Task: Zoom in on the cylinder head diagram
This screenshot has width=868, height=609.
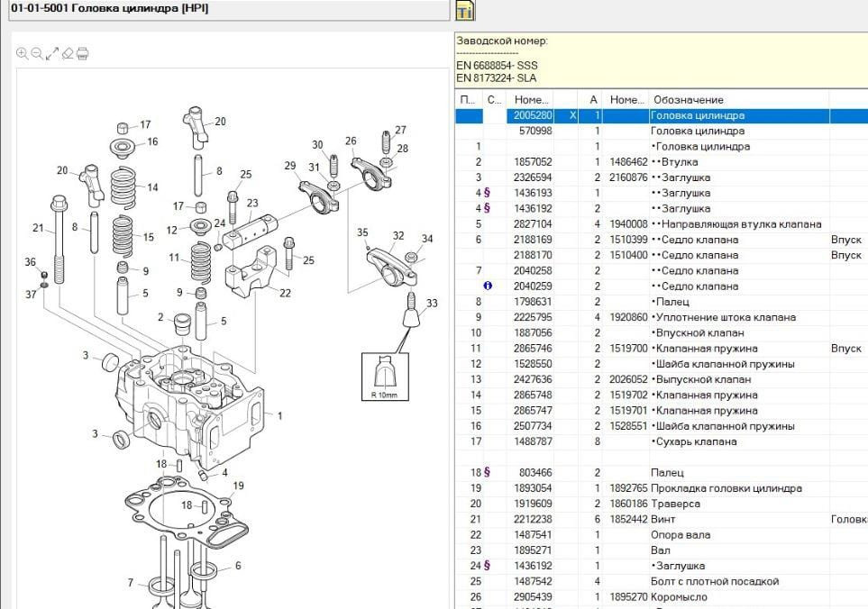Action: (22, 54)
